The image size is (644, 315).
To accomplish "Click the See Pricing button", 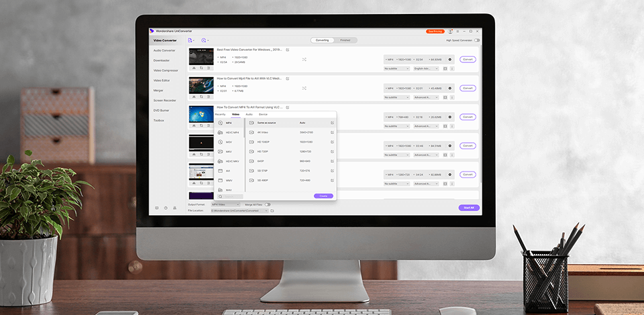I will click(x=435, y=31).
